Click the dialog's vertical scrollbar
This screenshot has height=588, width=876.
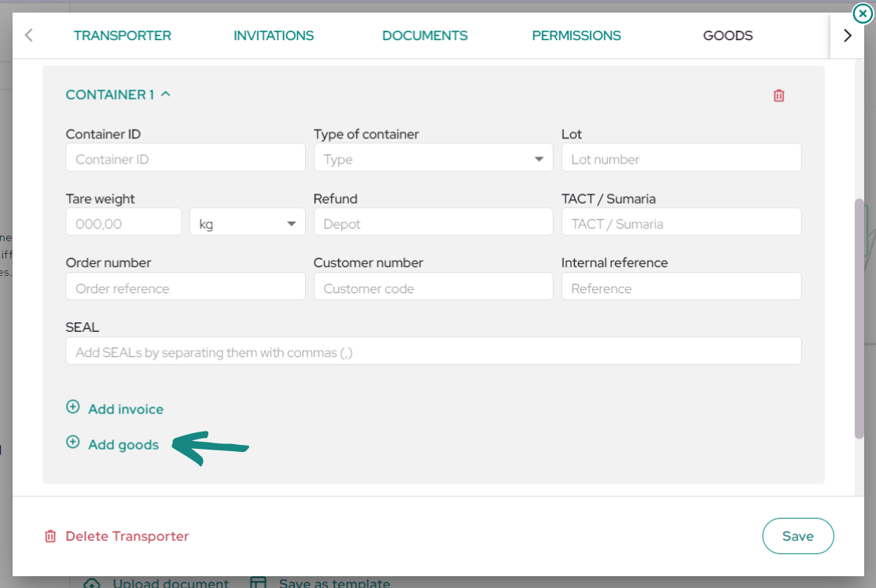(x=859, y=318)
